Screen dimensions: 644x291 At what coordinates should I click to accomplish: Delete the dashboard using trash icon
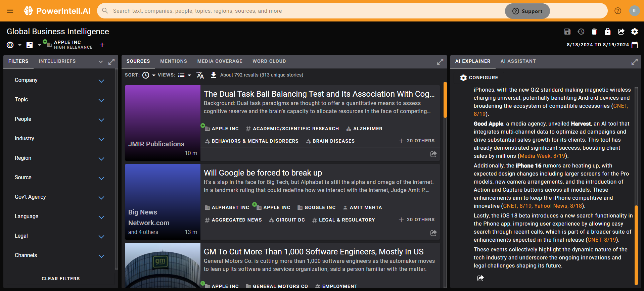(594, 32)
